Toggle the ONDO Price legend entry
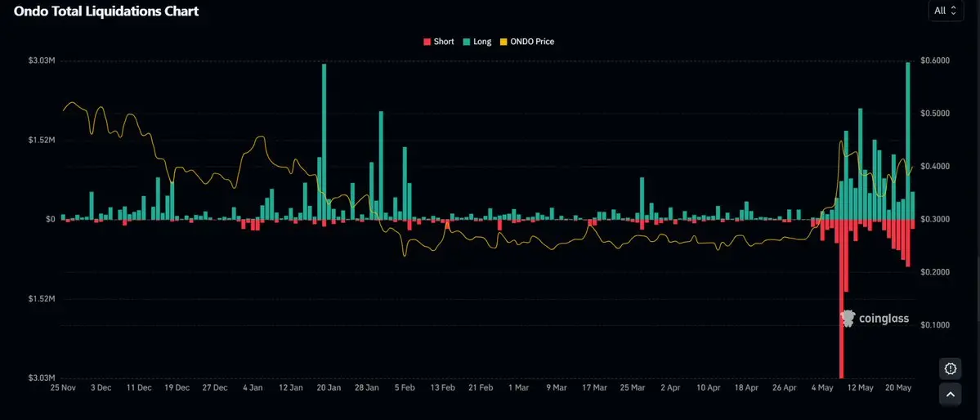This screenshot has height=420, width=980. click(527, 42)
